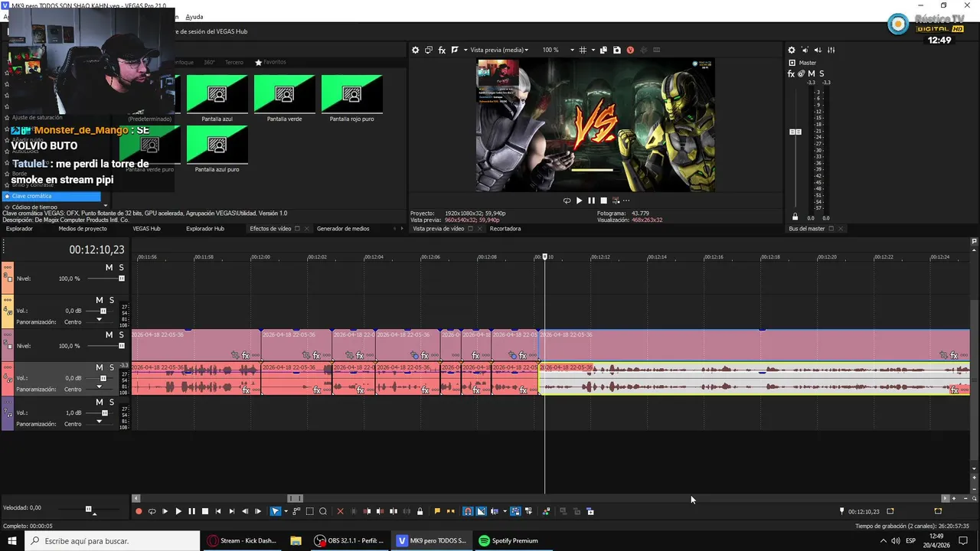Save preview snapshot to file
Screen dimensions: 980x551
[x=617, y=50]
